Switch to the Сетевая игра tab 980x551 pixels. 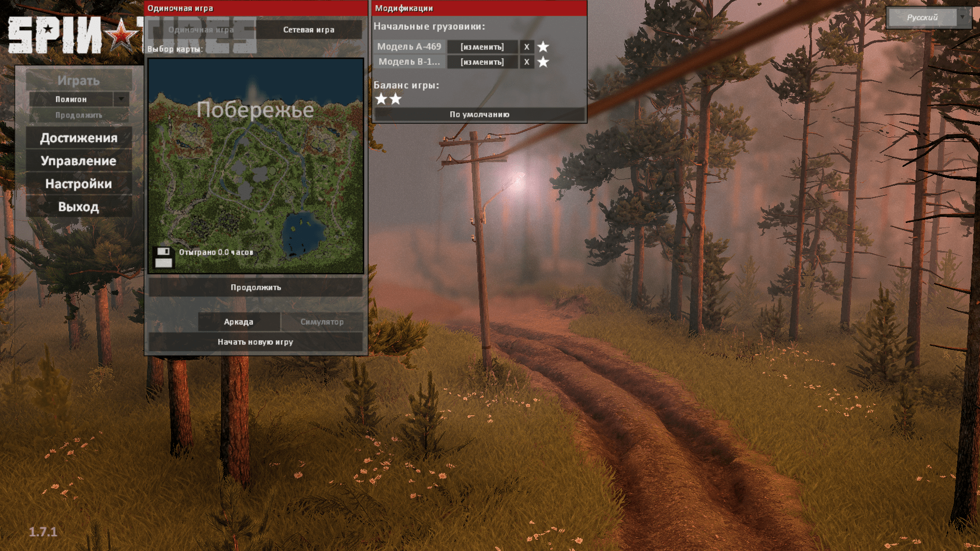[309, 30]
